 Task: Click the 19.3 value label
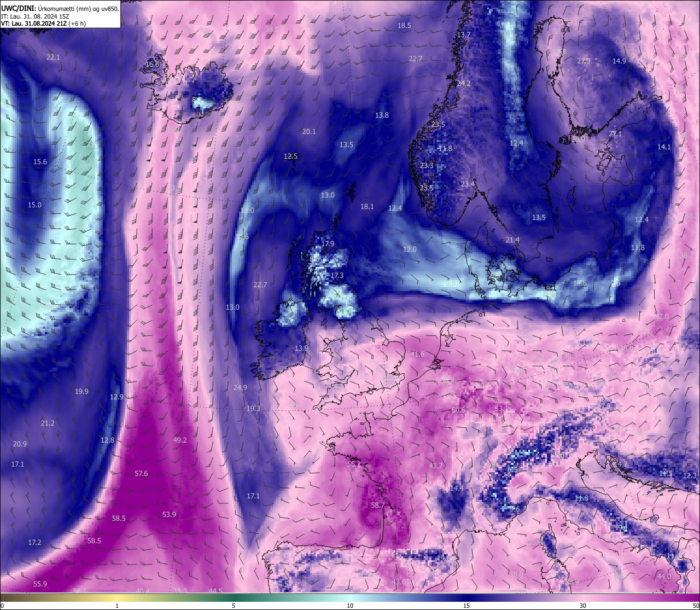click(x=253, y=409)
